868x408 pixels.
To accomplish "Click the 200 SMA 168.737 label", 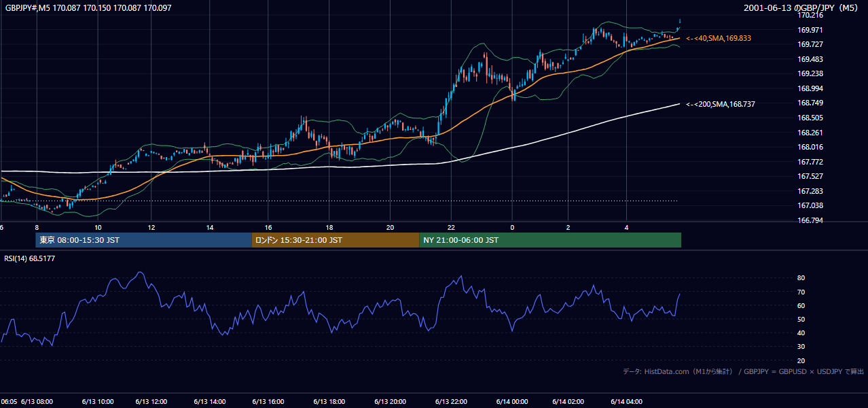I will pos(721,104).
